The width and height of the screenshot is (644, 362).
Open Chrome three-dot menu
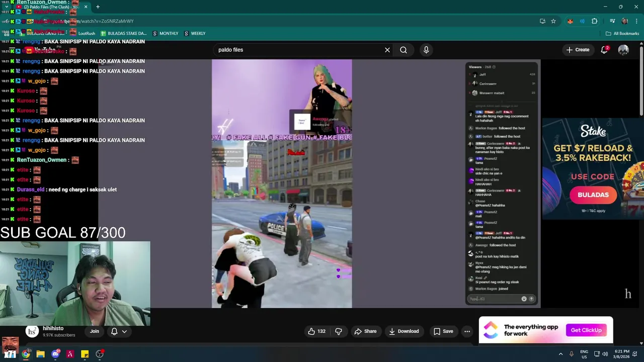[636, 21]
